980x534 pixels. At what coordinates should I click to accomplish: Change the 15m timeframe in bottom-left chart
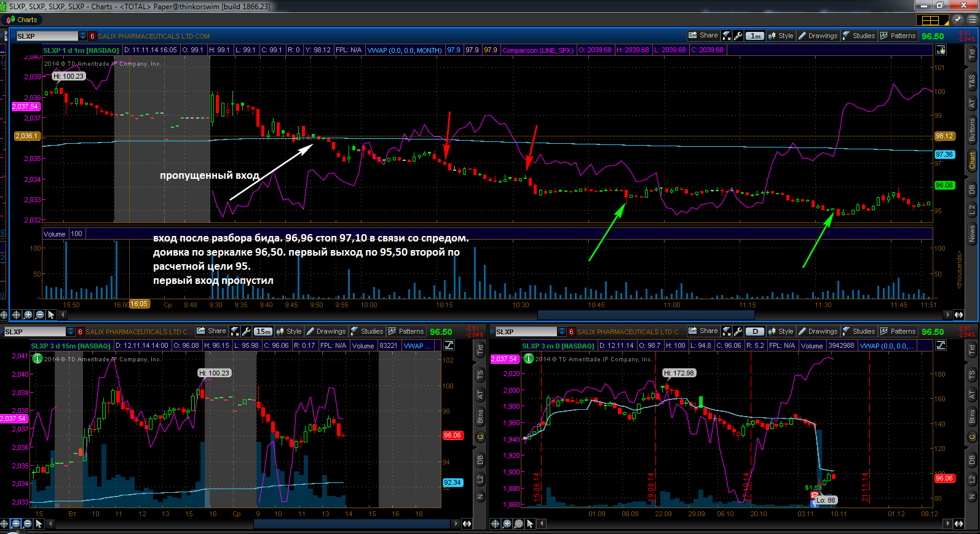(x=263, y=331)
